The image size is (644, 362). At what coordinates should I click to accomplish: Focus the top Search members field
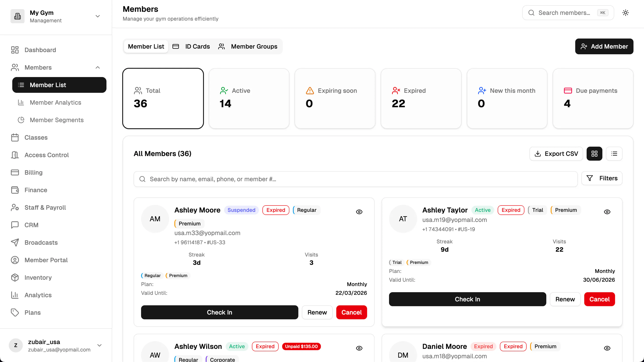568,13
